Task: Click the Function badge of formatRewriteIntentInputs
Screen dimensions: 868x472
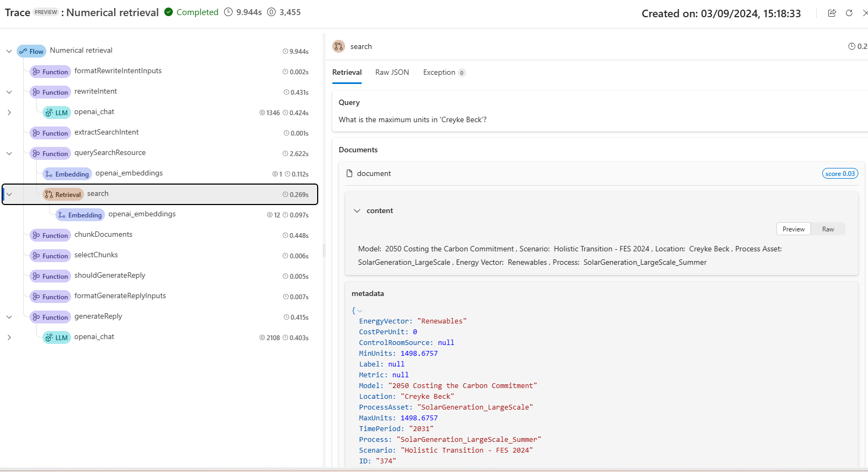Action: tap(50, 72)
